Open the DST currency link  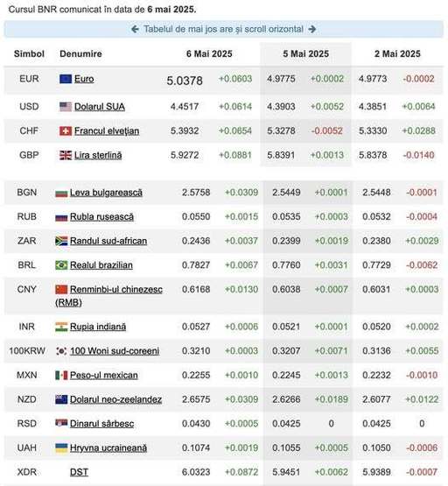click(79, 472)
